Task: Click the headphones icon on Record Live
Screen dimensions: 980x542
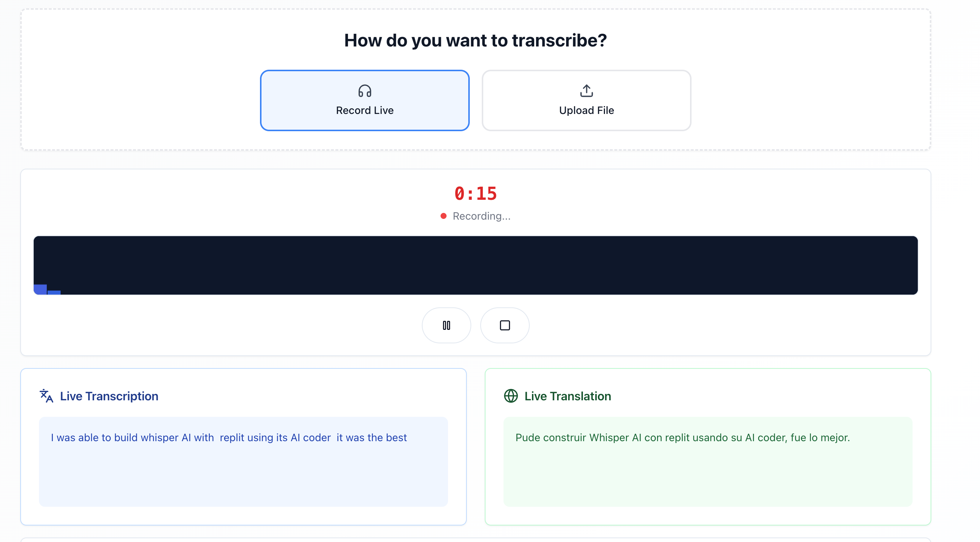Action: pyautogui.click(x=365, y=91)
